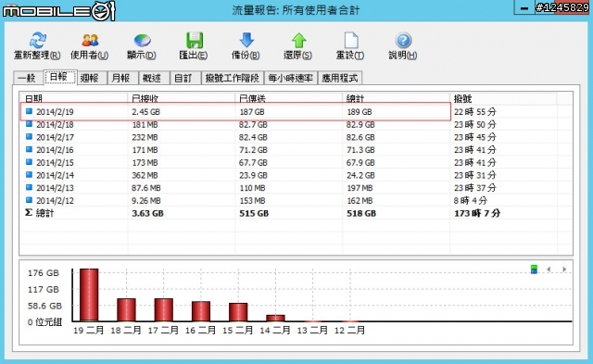Click the chart next right arrow
The image size is (593, 364).
564,270
